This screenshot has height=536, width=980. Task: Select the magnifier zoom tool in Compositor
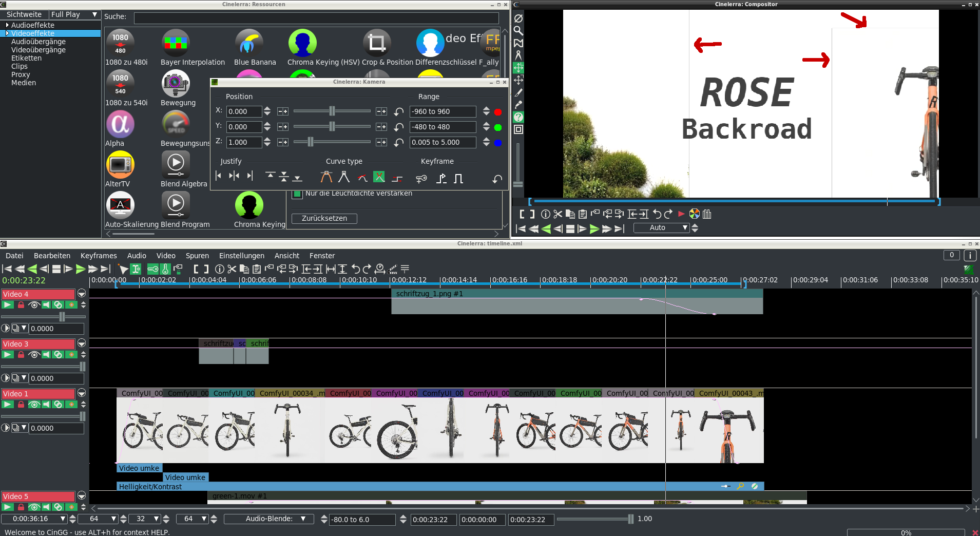[518, 31]
